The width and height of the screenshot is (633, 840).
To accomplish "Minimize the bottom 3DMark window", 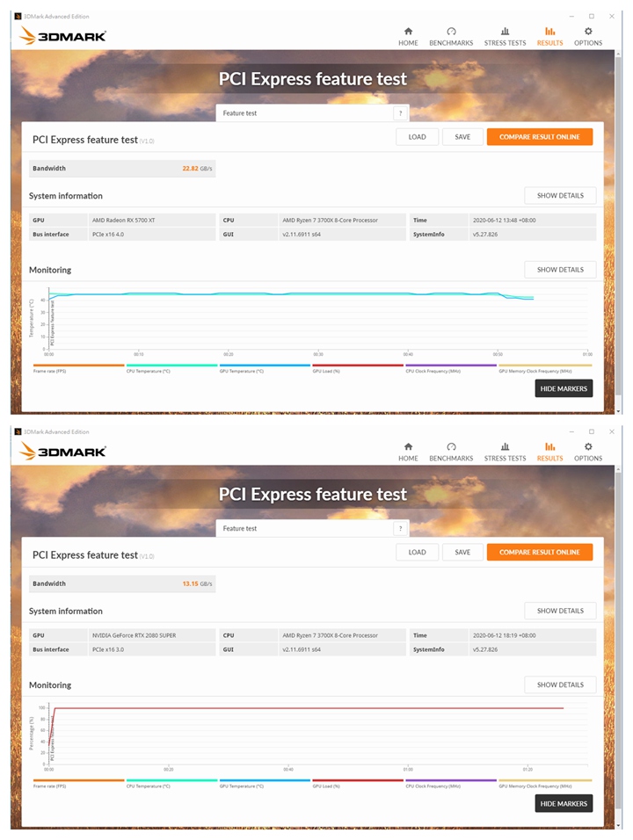I will coord(571,431).
